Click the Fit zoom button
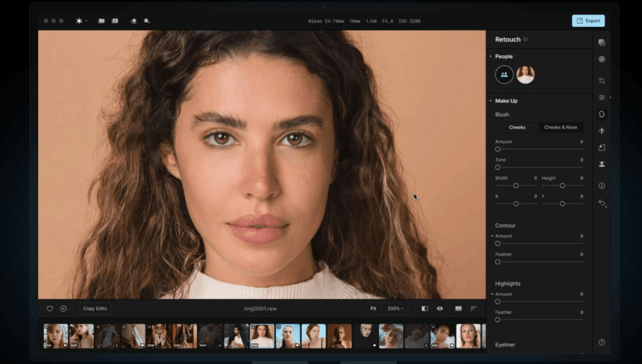The width and height of the screenshot is (642, 364). point(373,308)
